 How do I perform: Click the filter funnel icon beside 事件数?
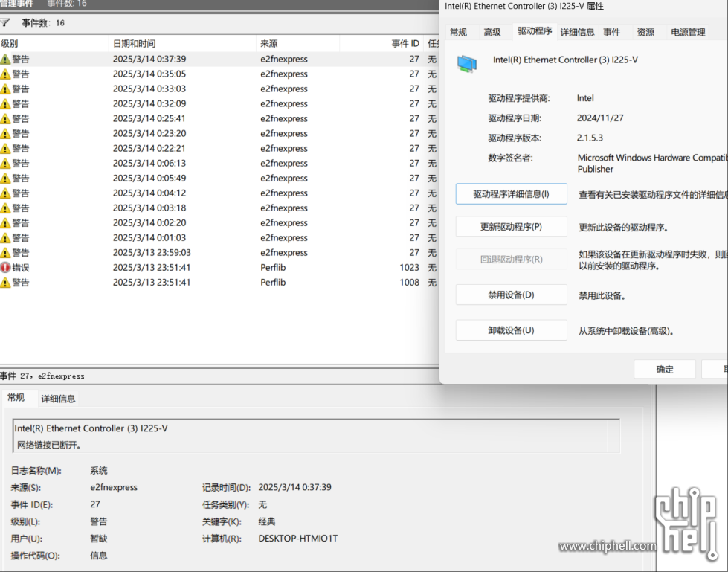click(4, 22)
